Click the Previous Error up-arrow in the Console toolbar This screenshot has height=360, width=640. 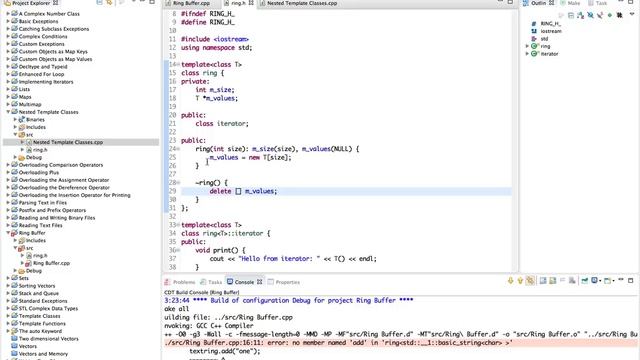click(x=520, y=281)
